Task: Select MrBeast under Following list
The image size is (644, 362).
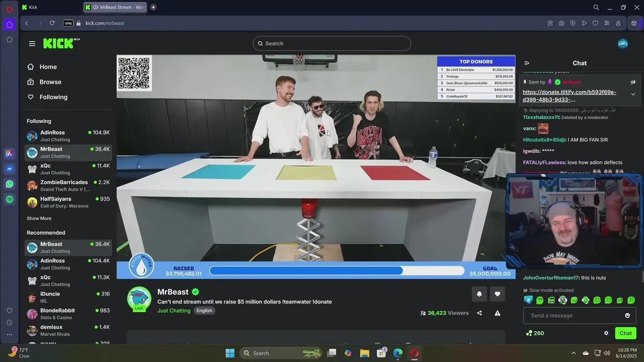Action: 68,152
